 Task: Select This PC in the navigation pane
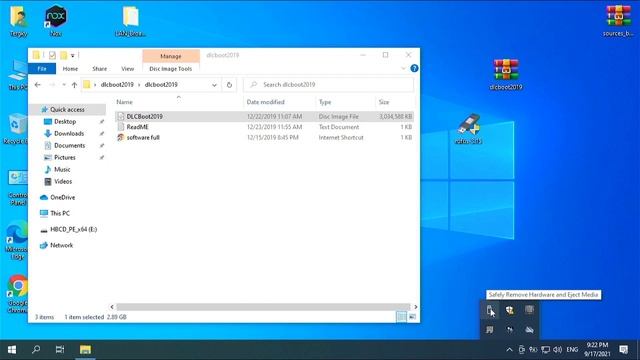(60, 213)
